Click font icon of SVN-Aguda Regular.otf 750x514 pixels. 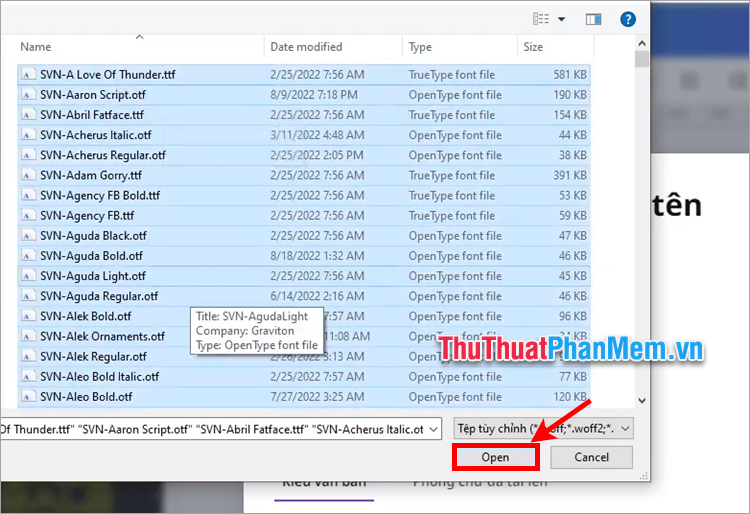(28, 296)
